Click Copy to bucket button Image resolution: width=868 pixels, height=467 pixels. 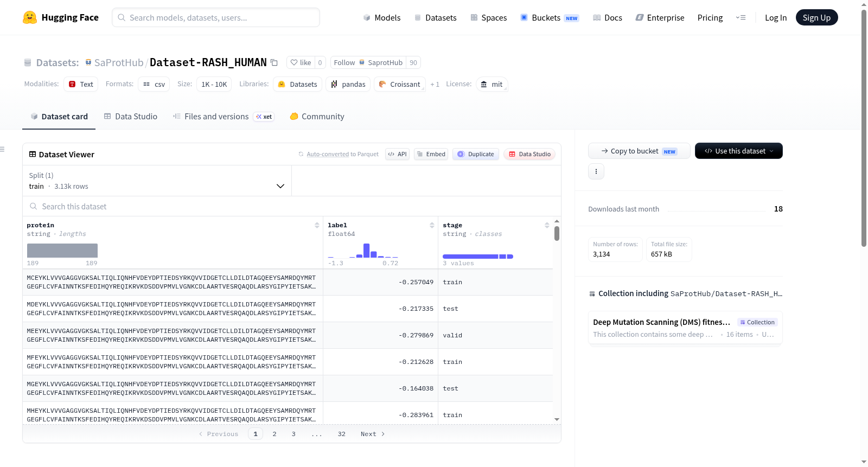(x=639, y=151)
